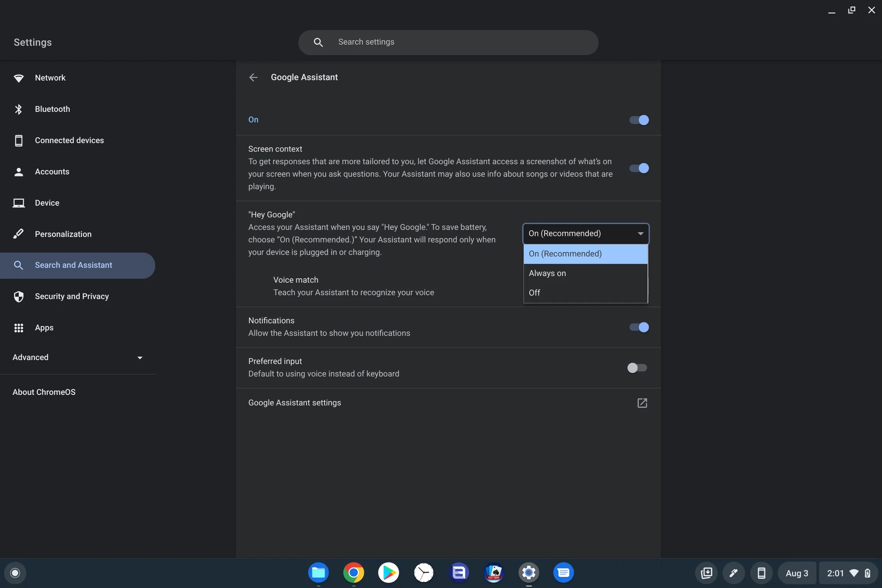Open About ChromeOS page
Screen dimensions: 882x588
(44, 392)
